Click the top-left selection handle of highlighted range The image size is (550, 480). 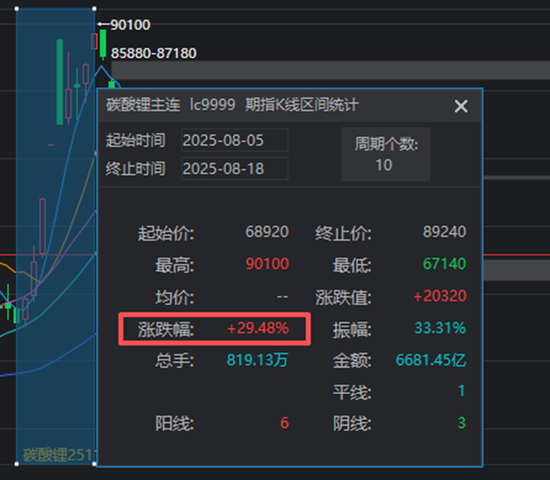[x=17, y=8]
